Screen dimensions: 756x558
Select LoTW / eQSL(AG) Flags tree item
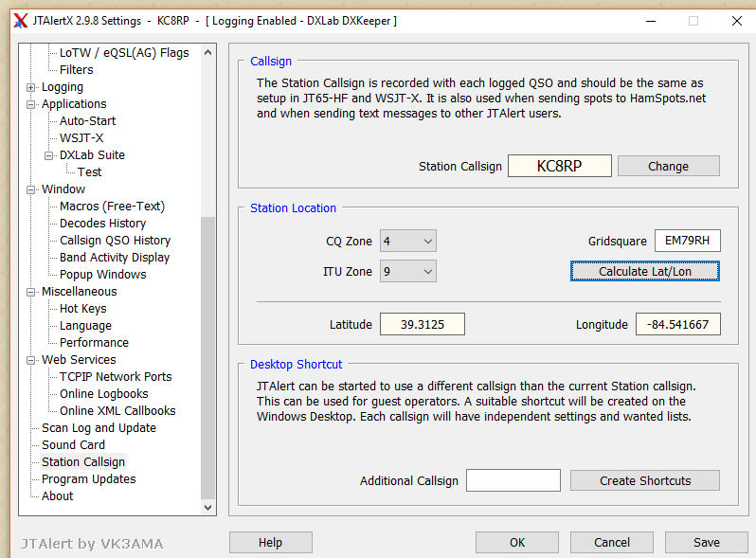click(124, 52)
